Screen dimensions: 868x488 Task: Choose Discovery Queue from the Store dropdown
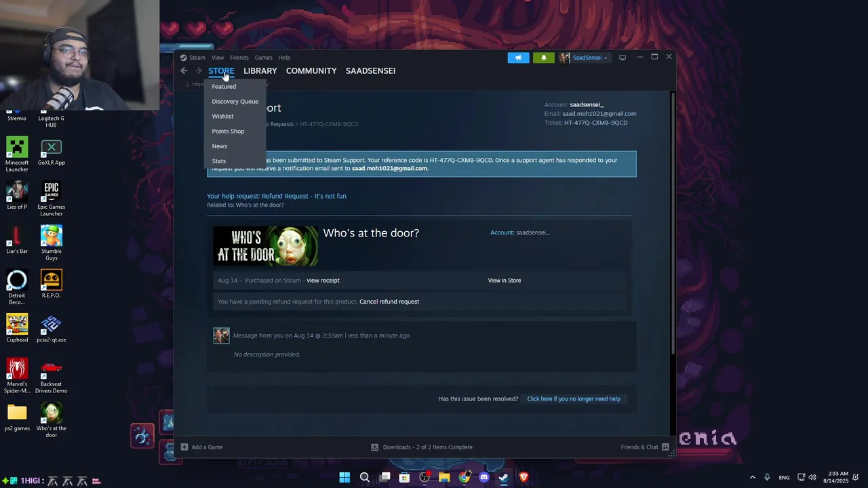coord(235,102)
